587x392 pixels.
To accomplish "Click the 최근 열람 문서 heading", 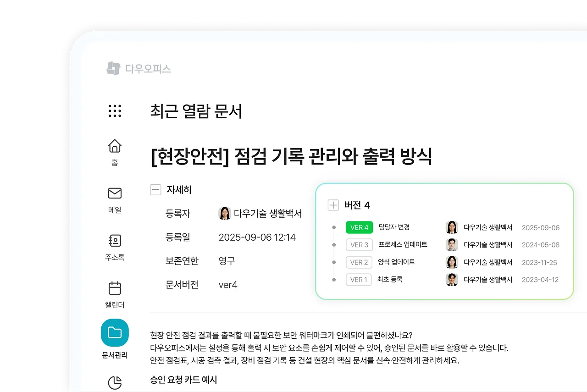I will tap(196, 111).
